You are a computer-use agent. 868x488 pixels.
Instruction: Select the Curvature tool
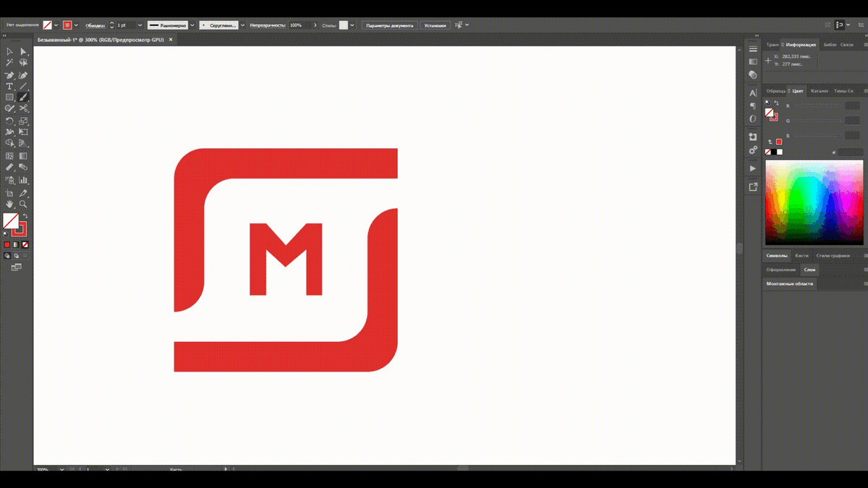[23, 74]
